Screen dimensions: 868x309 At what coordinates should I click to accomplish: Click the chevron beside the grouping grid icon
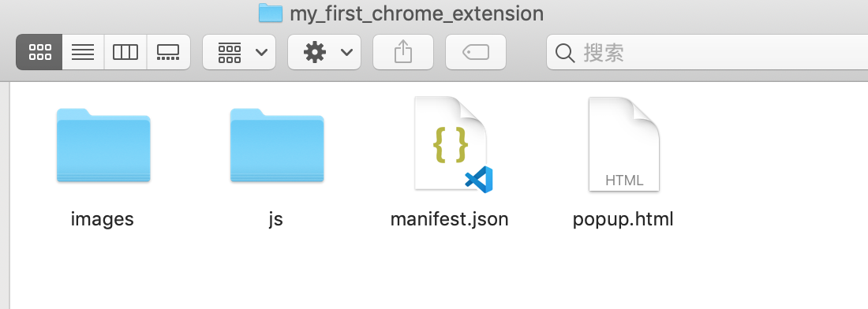tap(261, 53)
